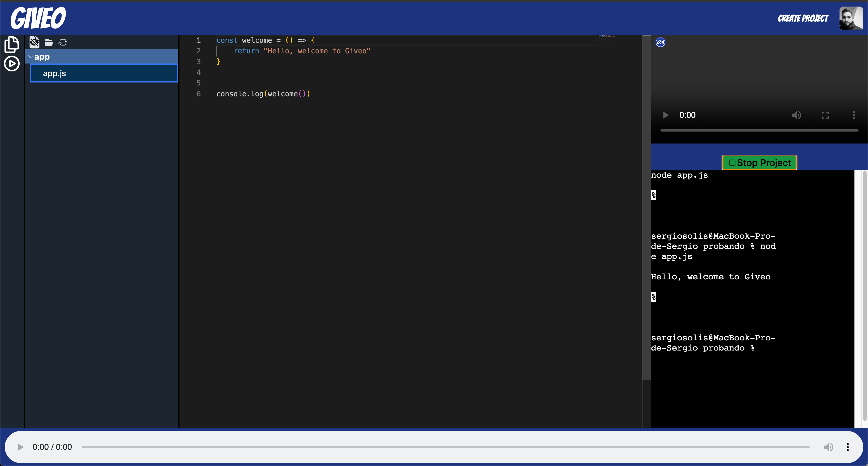Refresh the file tree with sync icon
Viewport: 868px width, 466px height.
click(63, 42)
